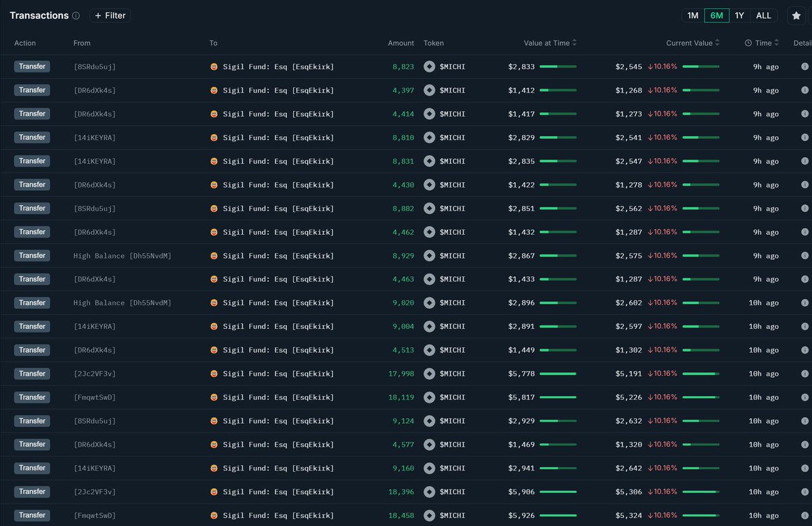Switch to the 1Y time range

[740, 16]
